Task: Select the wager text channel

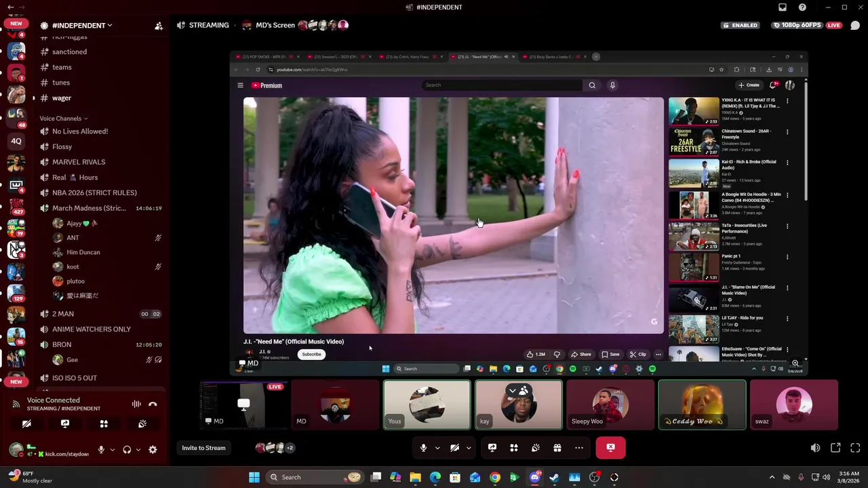Action: 62,98
